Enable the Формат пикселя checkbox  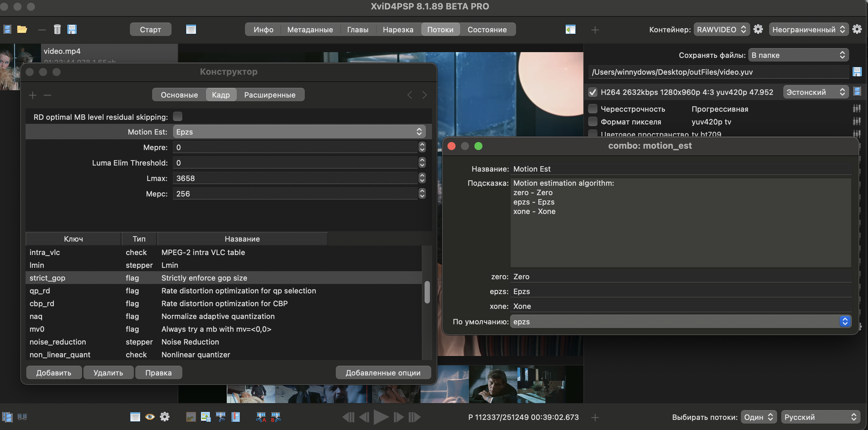593,121
